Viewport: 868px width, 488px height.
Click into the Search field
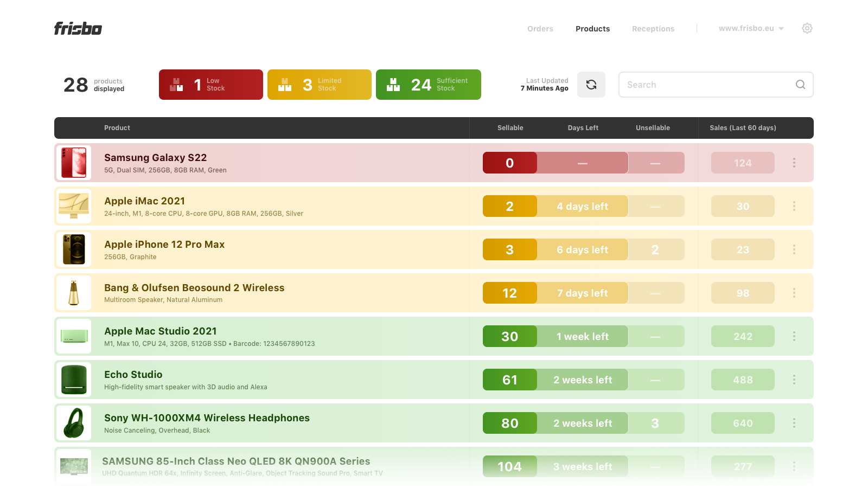(x=716, y=85)
